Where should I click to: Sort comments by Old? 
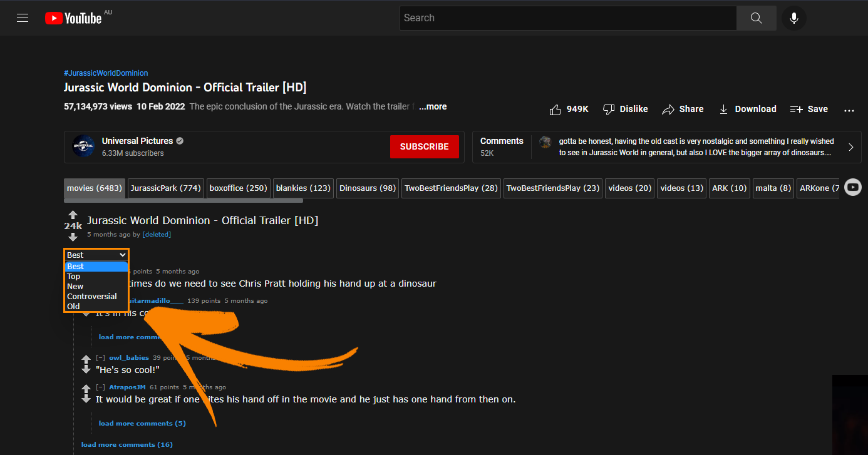[x=96, y=307]
